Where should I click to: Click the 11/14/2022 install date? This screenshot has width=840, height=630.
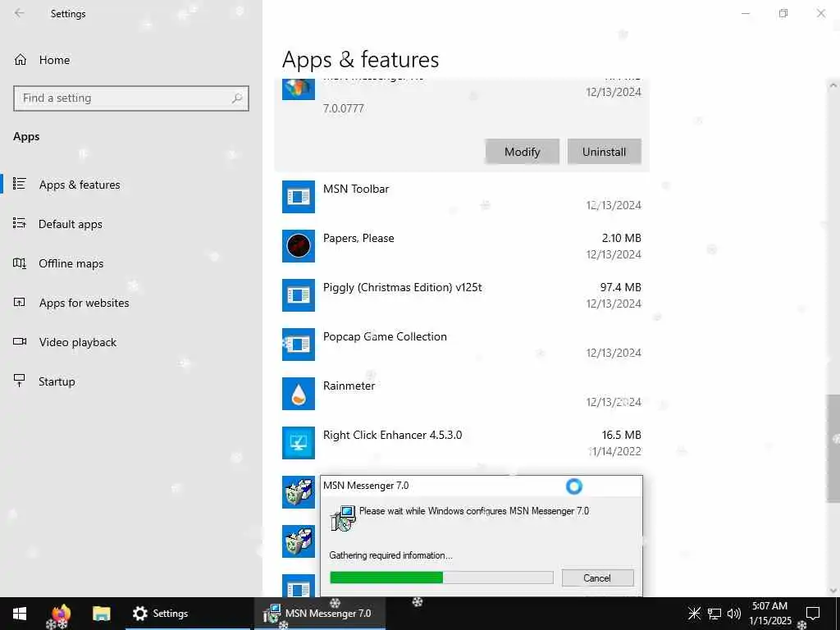coord(614,451)
